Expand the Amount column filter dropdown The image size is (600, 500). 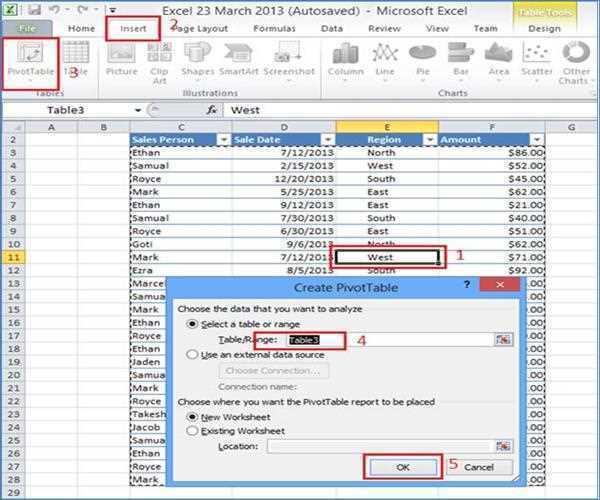[x=537, y=141]
